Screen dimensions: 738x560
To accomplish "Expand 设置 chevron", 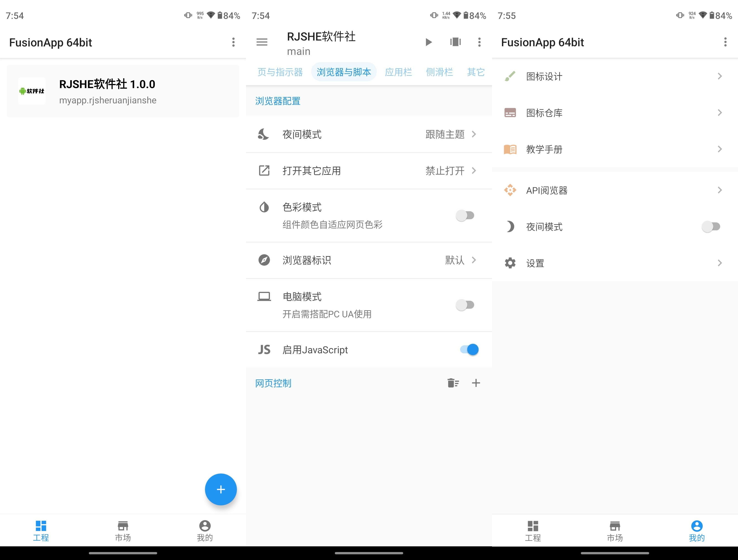I will [720, 263].
